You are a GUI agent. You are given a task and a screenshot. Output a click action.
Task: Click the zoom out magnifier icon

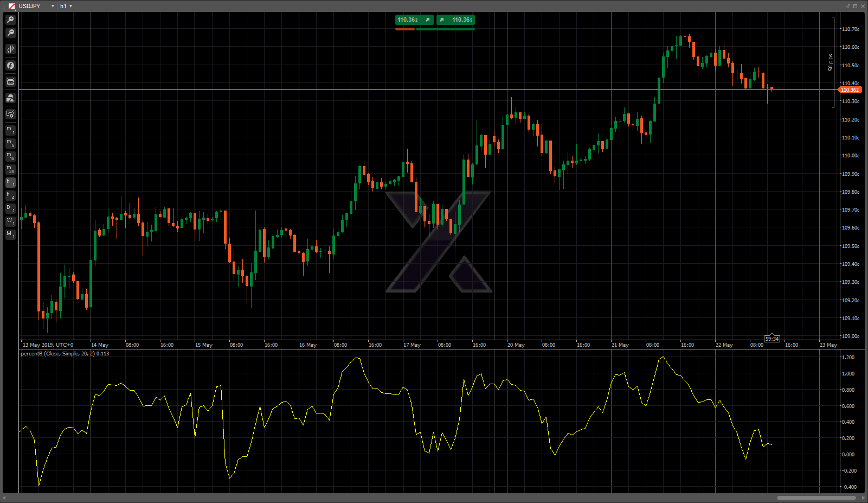[10, 33]
